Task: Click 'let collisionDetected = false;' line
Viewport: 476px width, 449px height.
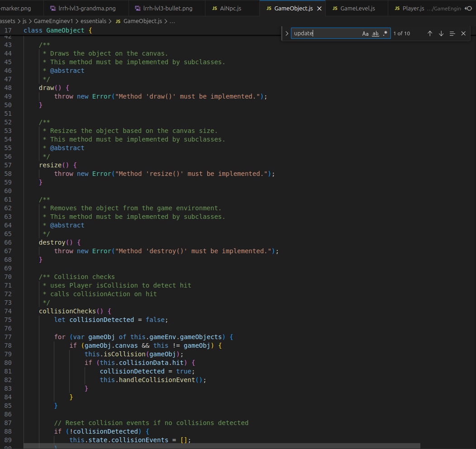Action: click(111, 320)
